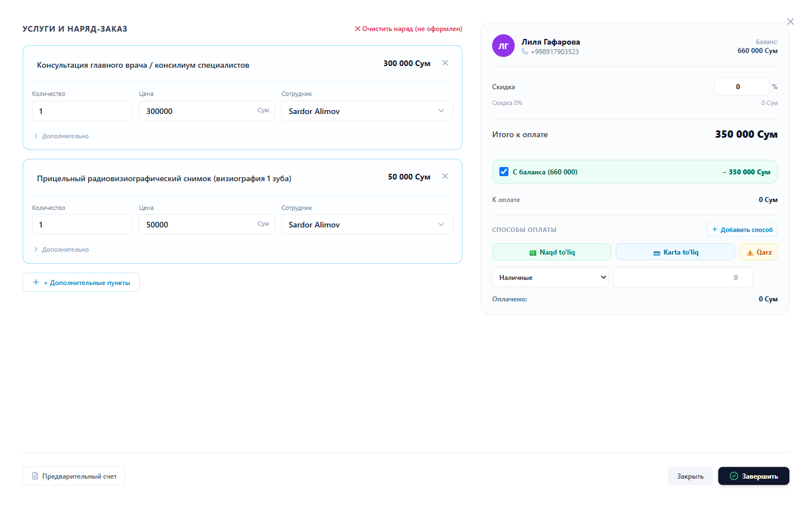Choose the Qarz payment option
The height and width of the screenshot is (508, 812).
[758, 252]
